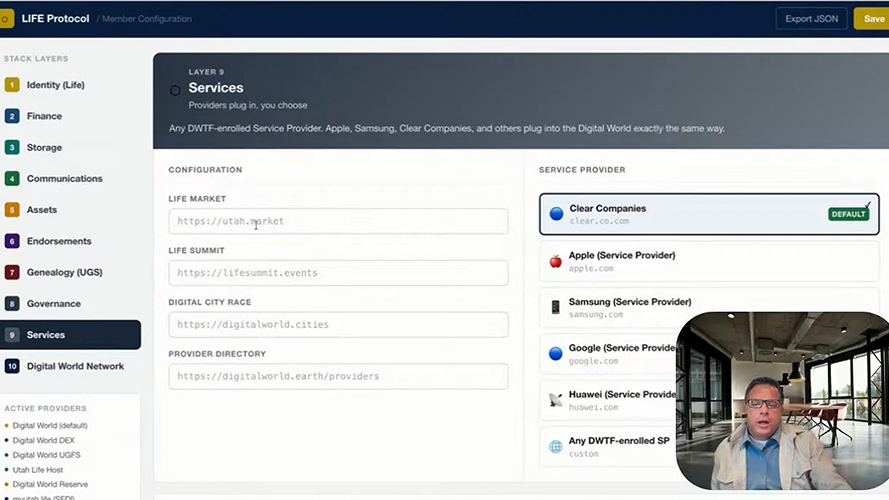This screenshot has width=889, height=500.
Task: Click Utah Life Host active provider
Action: (x=38, y=469)
